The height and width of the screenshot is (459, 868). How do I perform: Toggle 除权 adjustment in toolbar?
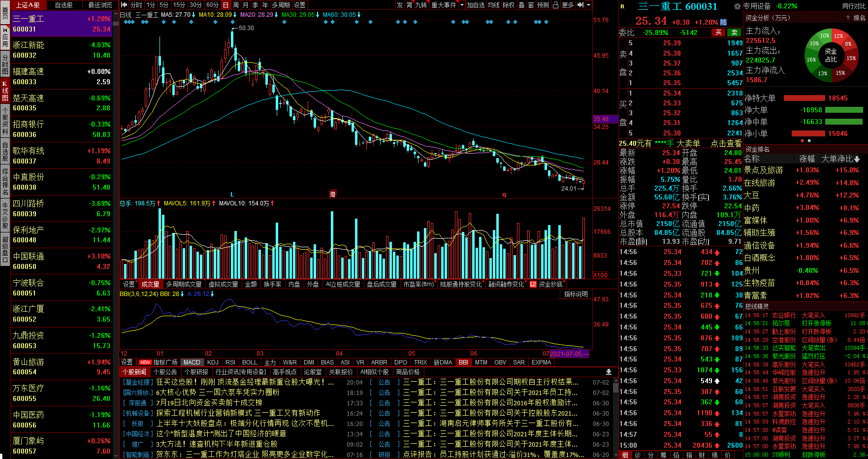pyautogui.click(x=509, y=5)
